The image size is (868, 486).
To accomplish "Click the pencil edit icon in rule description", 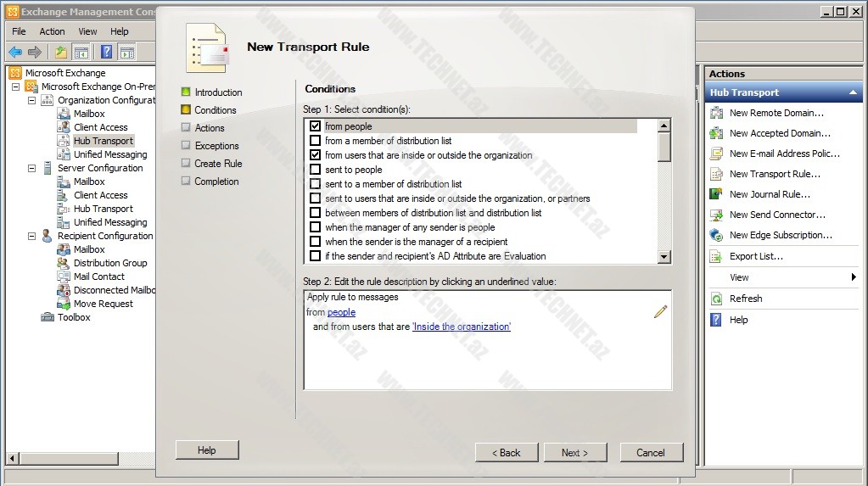I will pos(660,311).
